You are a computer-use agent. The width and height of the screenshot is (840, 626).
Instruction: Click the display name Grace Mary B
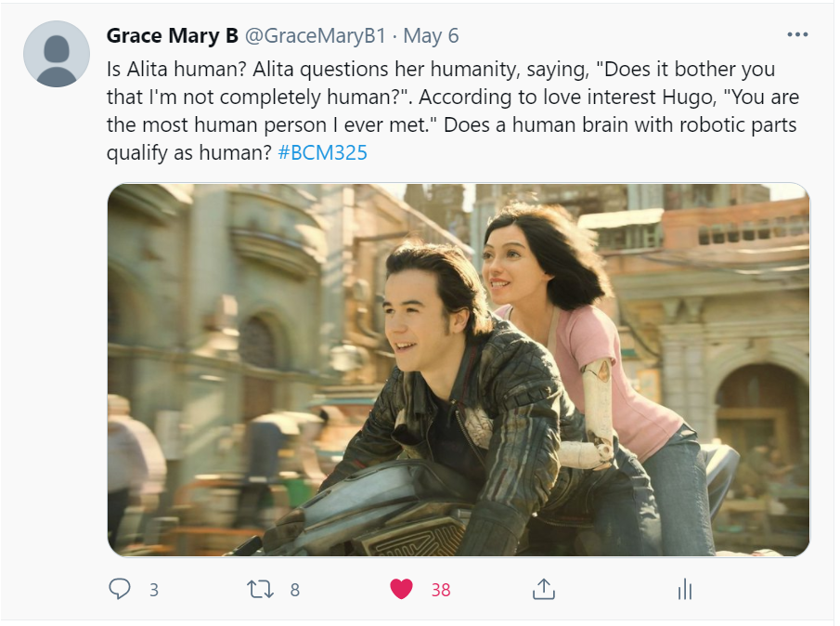tap(173, 35)
